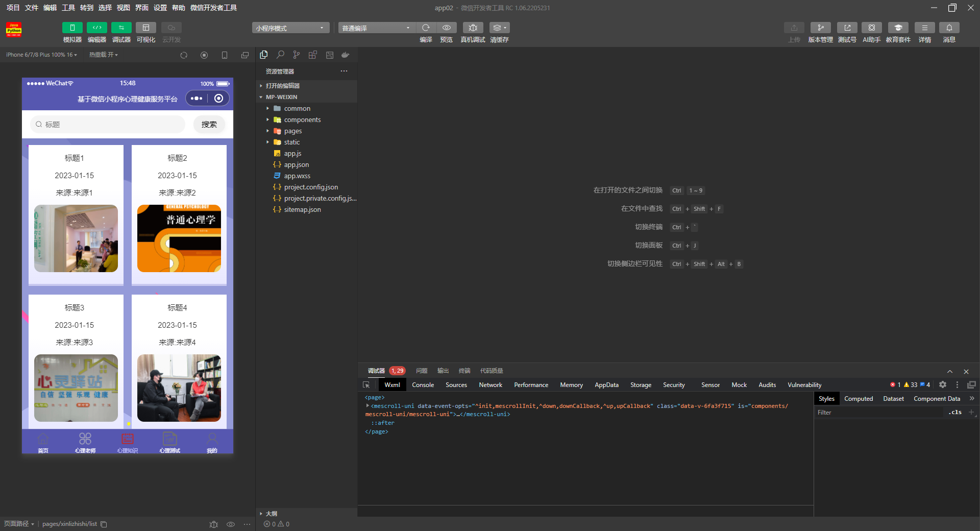Open the iPhone 6/7/8 Plus device dropdown
Screen dimensions: 980x531
coord(41,55)
